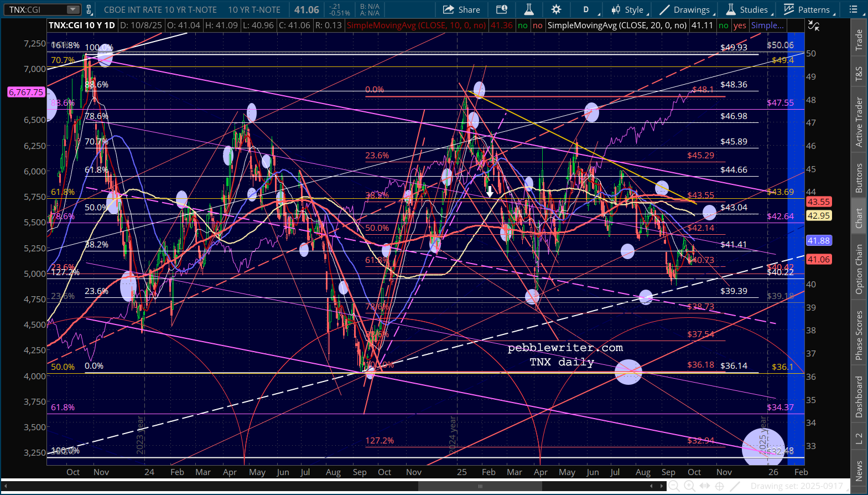
Task: Zoom out using the magnifier minus icon
Action: [x=674, y=486]
